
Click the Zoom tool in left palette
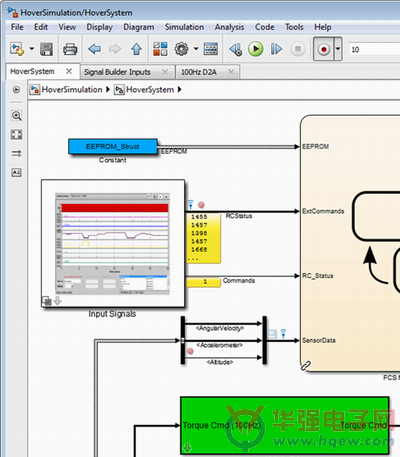tap(16, 115)
